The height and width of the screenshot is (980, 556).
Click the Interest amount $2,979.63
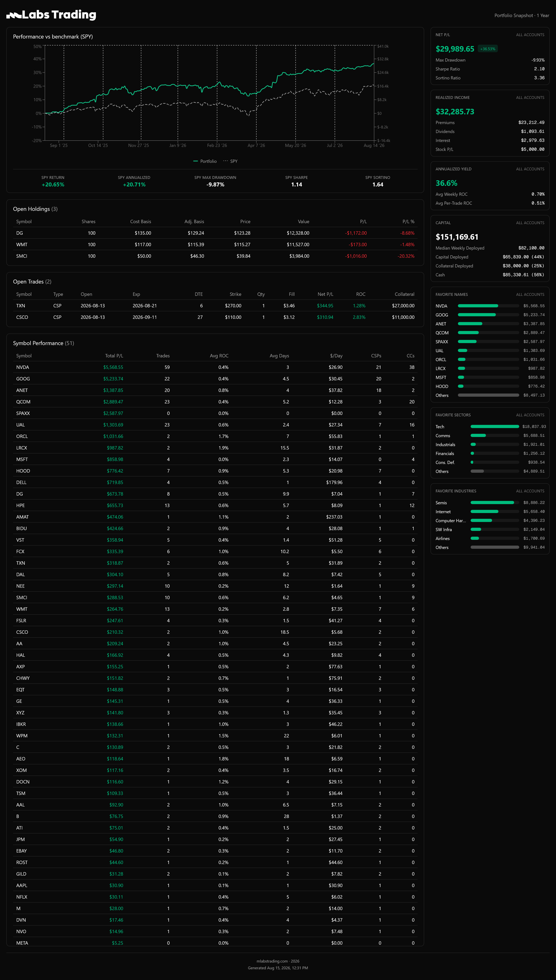coord(533,141)
